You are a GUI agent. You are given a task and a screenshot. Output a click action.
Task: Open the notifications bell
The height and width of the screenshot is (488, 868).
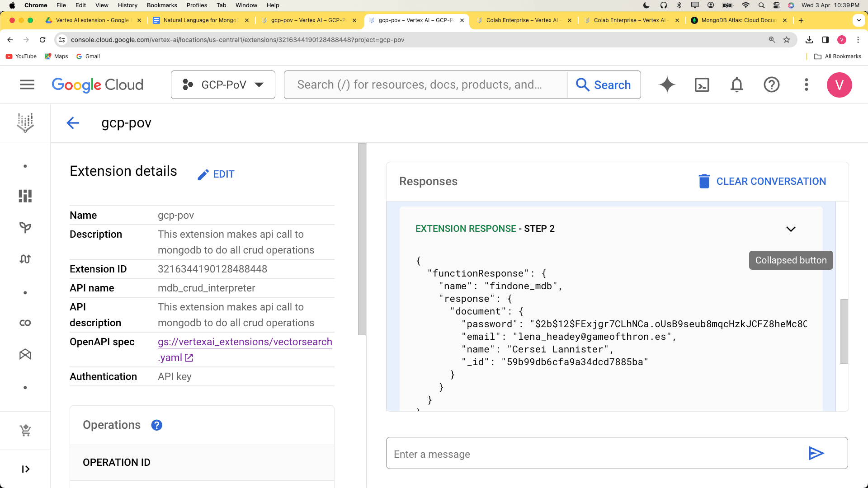click(737, 84)
